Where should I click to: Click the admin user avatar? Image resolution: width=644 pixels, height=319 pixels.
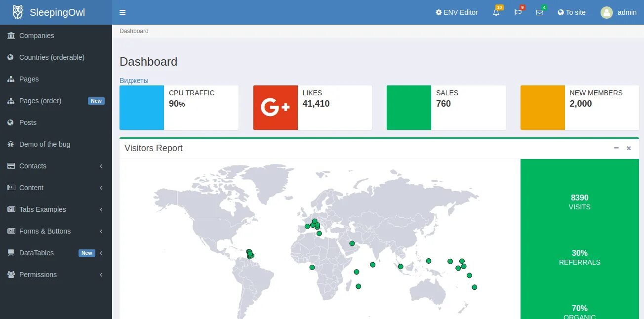[x=606, y=12]
